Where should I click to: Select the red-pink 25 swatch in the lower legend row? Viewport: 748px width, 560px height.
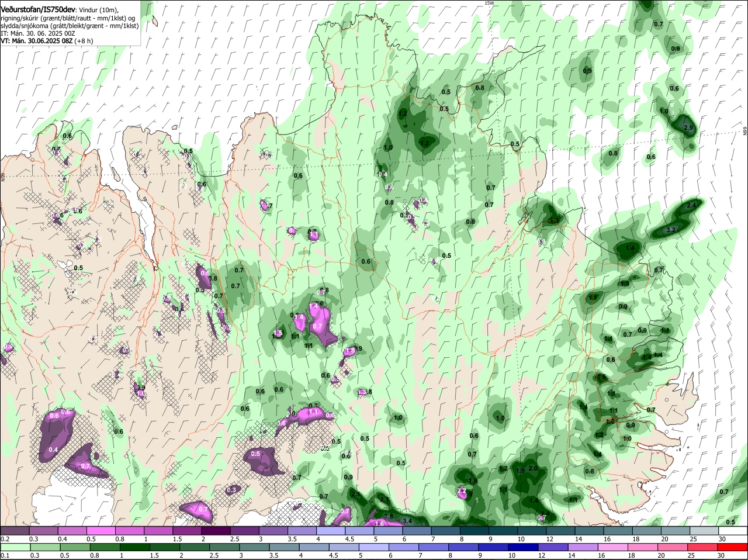703,548
